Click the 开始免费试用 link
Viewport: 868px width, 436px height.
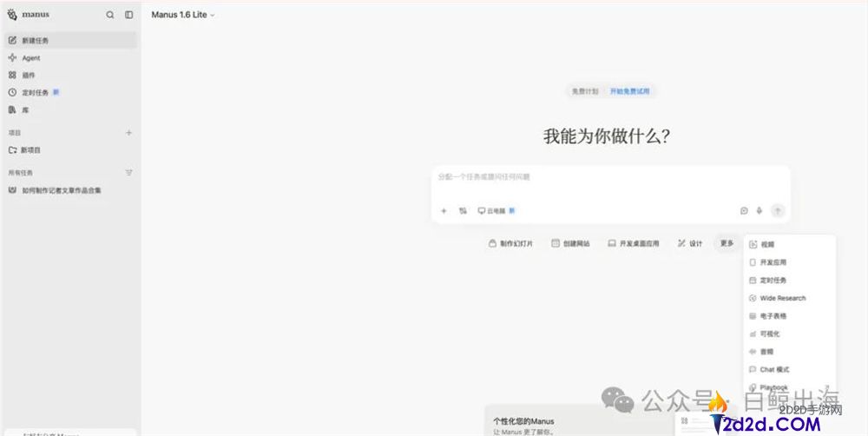click(x=629, y=91)
